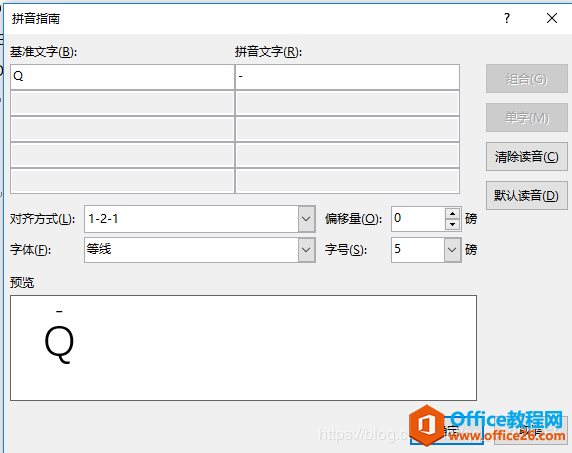
Task: Click the first 拼音文字 field with dash
Action: click(347, 77)
